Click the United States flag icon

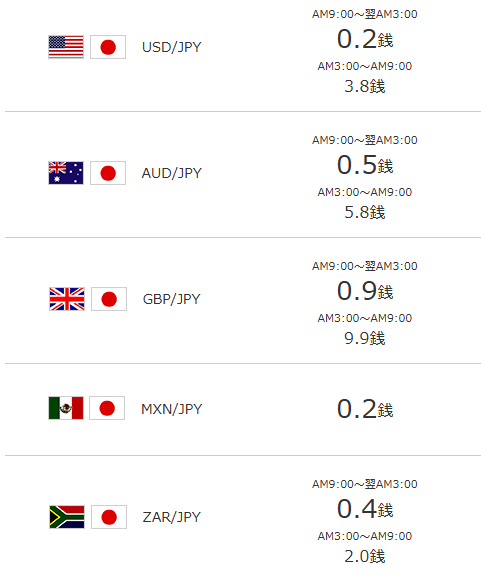tap(66, 47)
